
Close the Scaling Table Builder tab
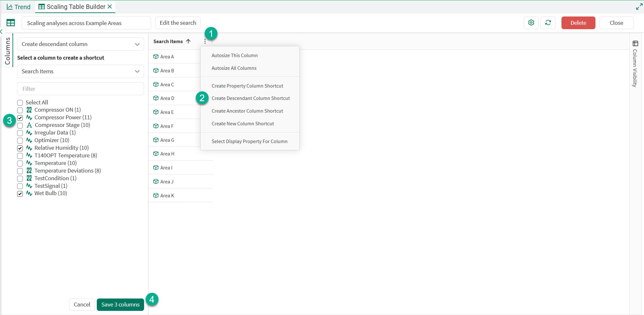(110, 7)
